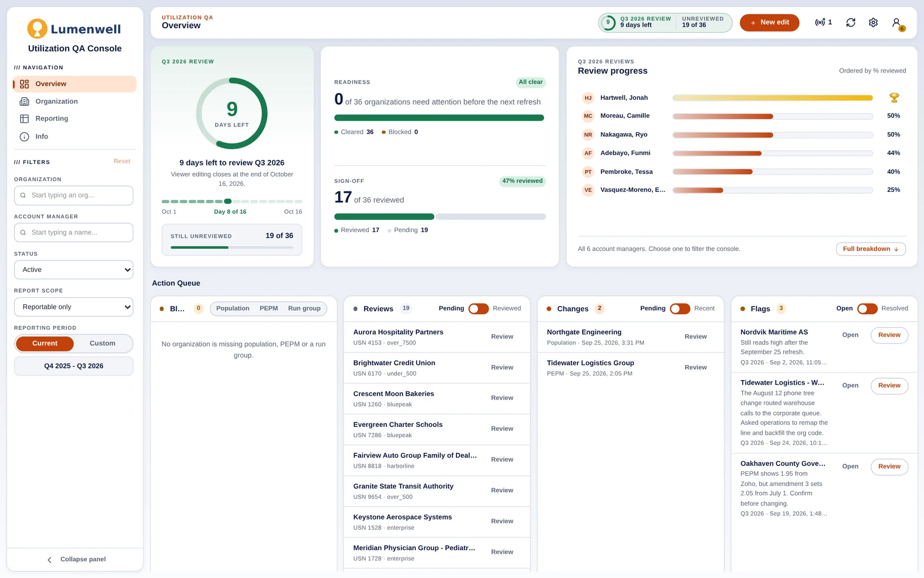The image size is (924, 578).
Task: Click Review button for Oakhaven County flag
Action: point(889,467)
